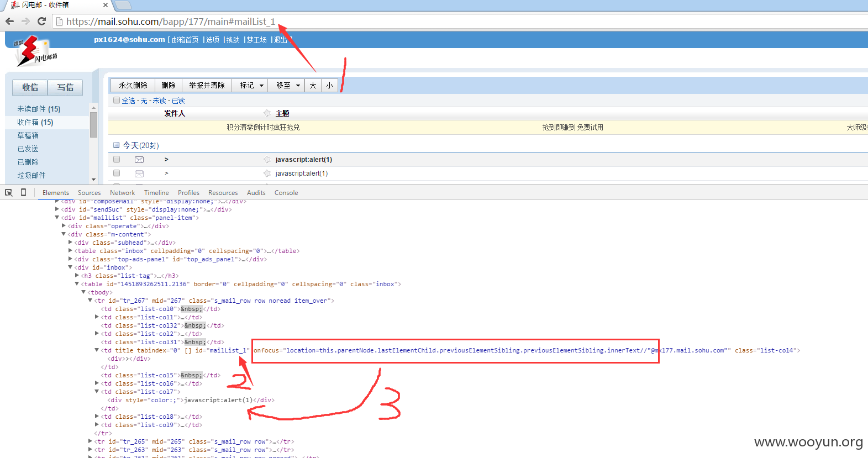This screenshot has height=458, width=868.
Task: Open the 标记 dropdown
Action: tap(250, 85)
